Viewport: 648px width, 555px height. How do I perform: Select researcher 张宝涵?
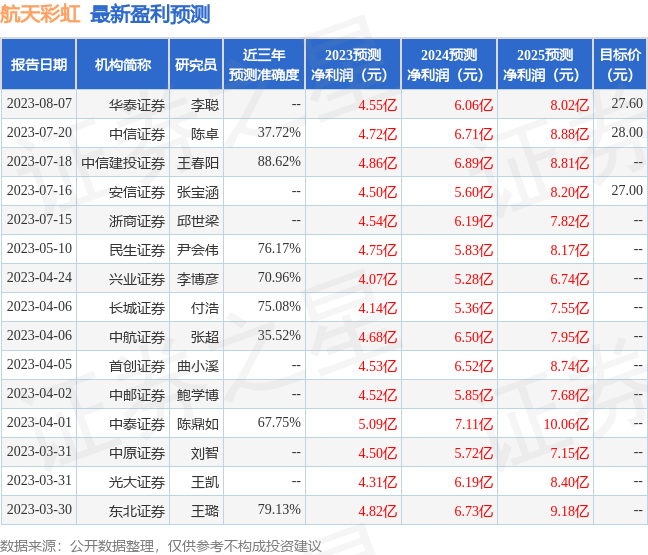(x=198, y=192)
